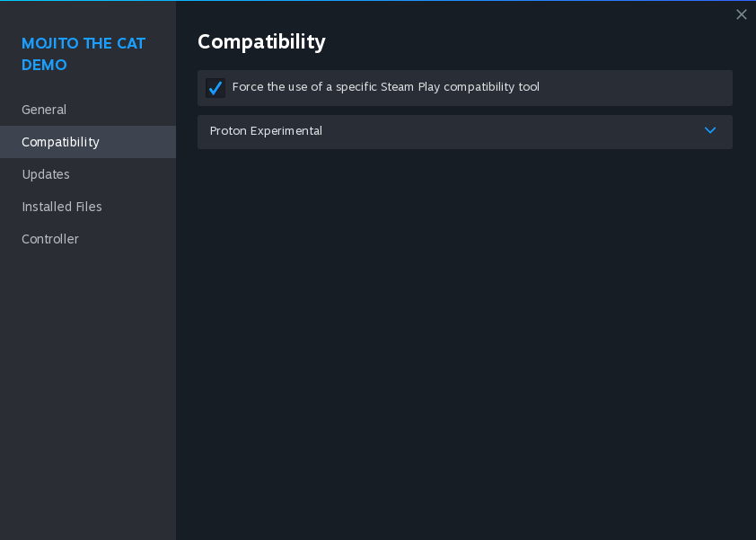Click the blue checkmark icon
756x540 pixels.
tap(215, 88)
